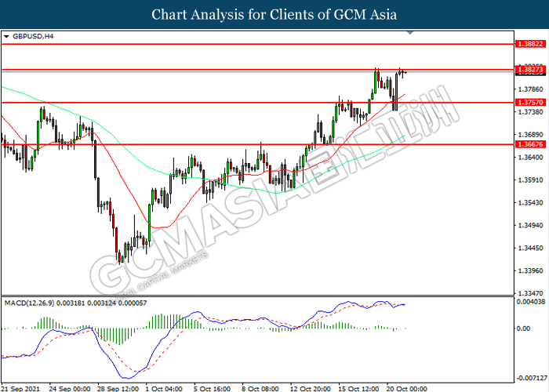This screenshot has height=392, width=549.
Task: Click the 5 Oct 16:00 time label
Action: [213, 389]
